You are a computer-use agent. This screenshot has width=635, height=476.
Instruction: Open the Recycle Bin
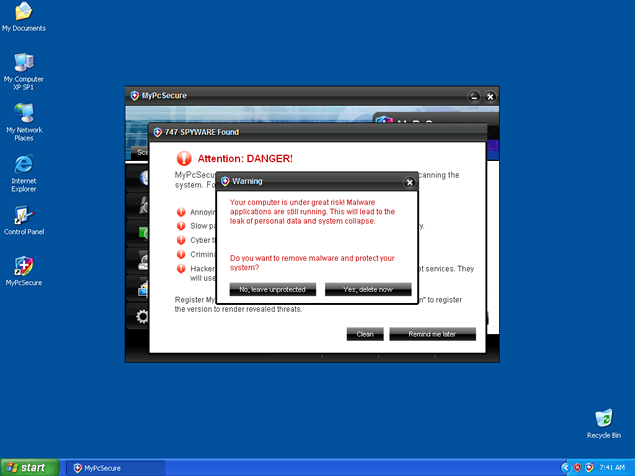[603, 419]
